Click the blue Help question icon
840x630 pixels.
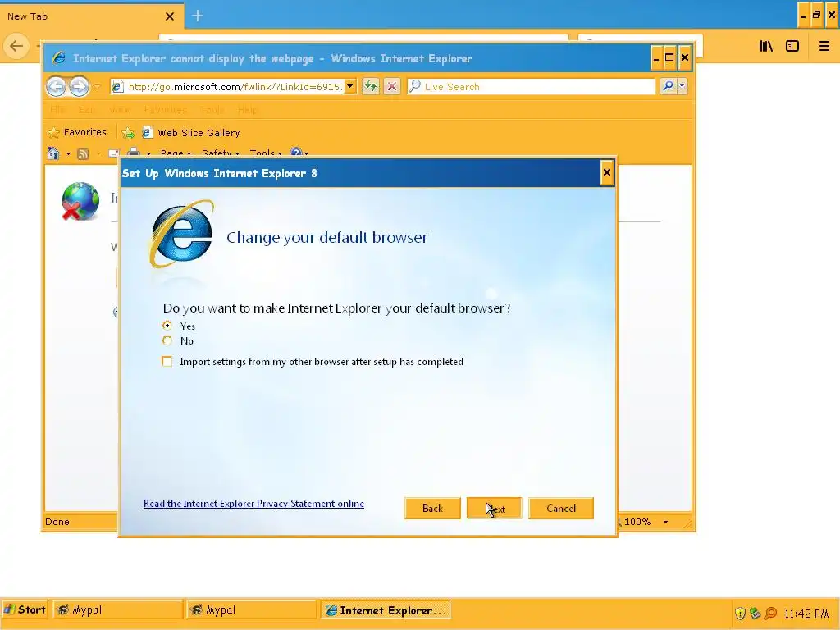pyautogui.click(x=295, y=153)
